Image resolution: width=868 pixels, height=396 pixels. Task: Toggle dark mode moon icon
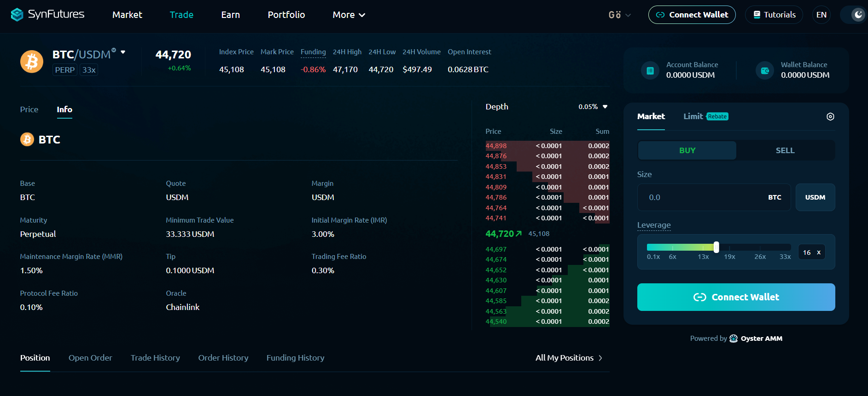pos(858,15)
